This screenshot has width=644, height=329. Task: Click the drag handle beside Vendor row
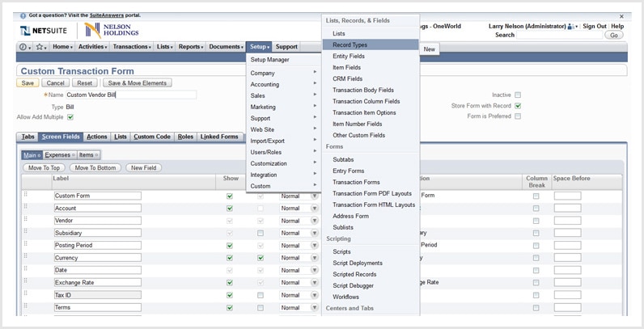point(25,220)
